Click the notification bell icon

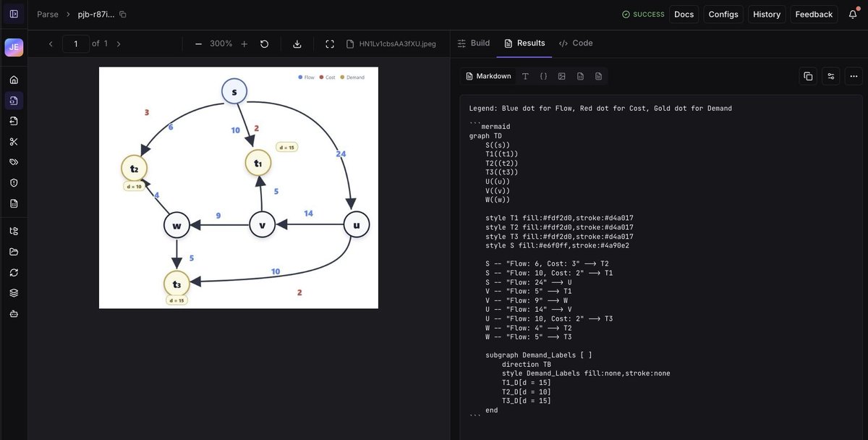[853, 14]
